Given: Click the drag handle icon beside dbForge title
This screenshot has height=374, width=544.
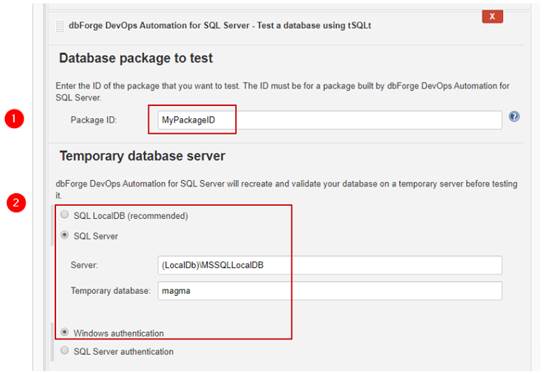Looking at the screenshot, I should coord(60,26).
